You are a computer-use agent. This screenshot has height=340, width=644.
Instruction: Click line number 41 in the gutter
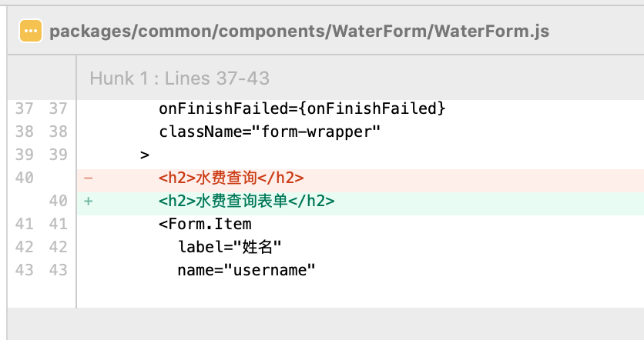(41, 224)
